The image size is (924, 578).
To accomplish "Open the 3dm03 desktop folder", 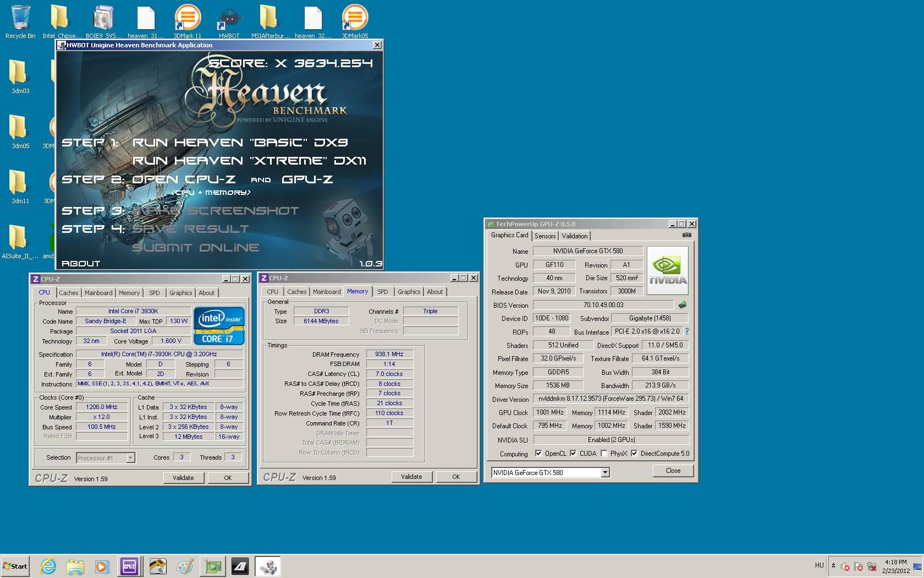I will pos(20,76).
